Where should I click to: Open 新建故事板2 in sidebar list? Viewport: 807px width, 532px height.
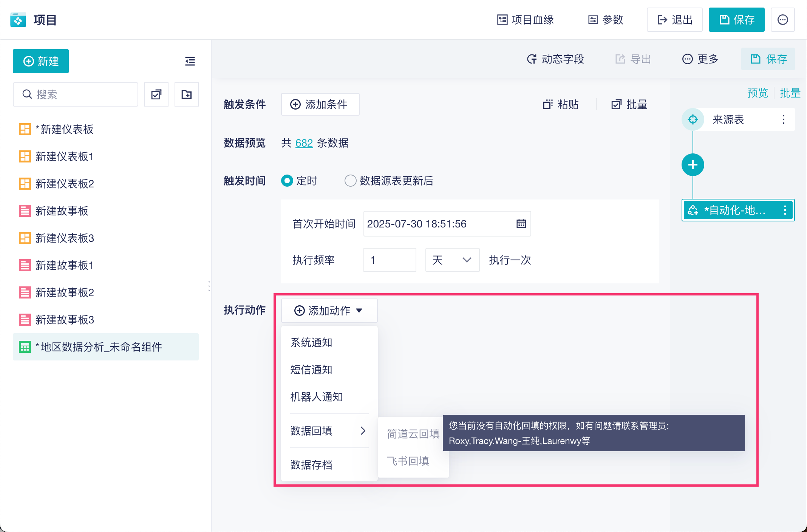[65, 292]
